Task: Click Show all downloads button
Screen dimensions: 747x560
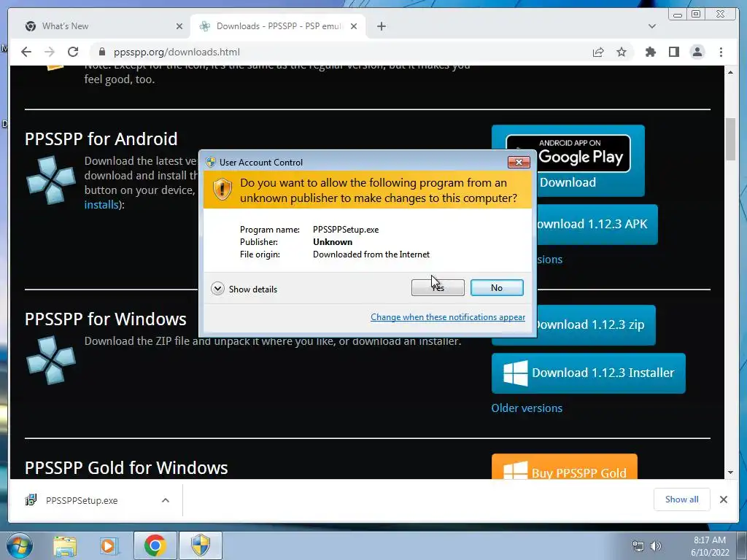Action: [682, 499]
